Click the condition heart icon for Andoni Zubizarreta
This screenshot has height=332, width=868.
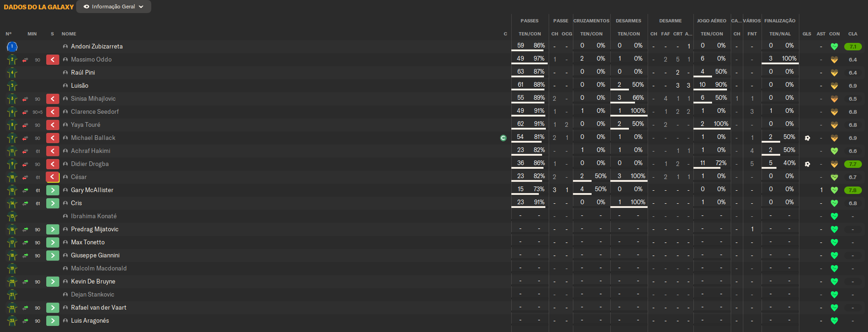[834, 47]
